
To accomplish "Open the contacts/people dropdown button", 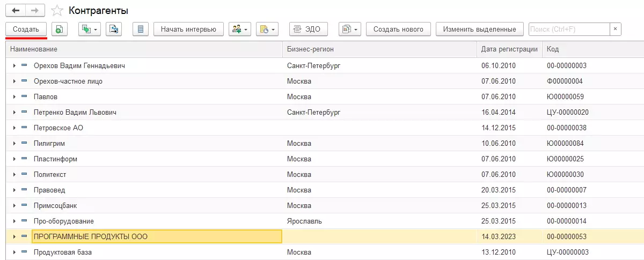I will [239, 29].
